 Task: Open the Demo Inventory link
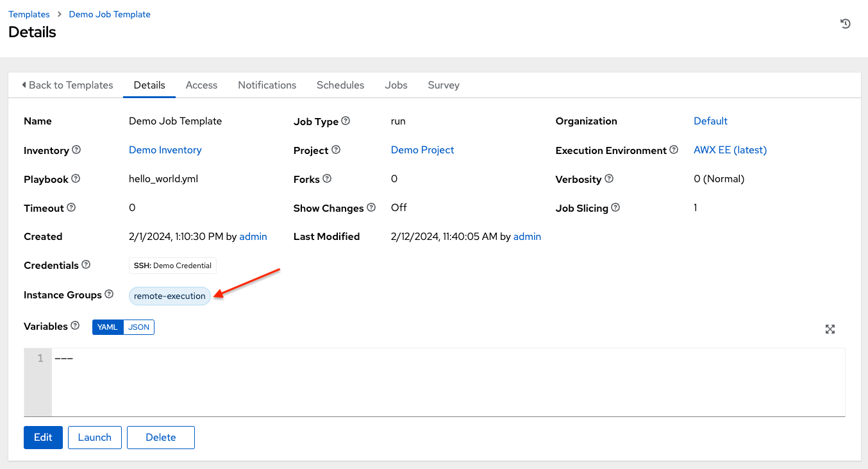(x=165, y=150)
